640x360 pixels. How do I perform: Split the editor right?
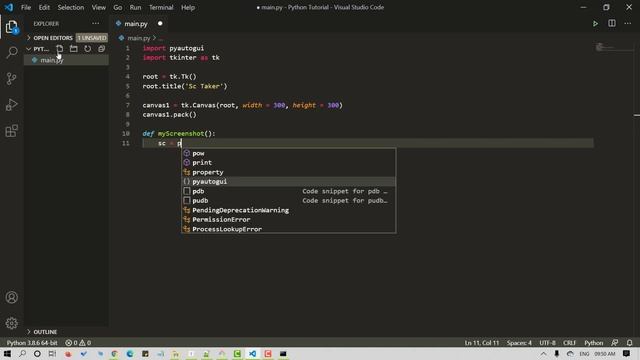coord(611,24)
